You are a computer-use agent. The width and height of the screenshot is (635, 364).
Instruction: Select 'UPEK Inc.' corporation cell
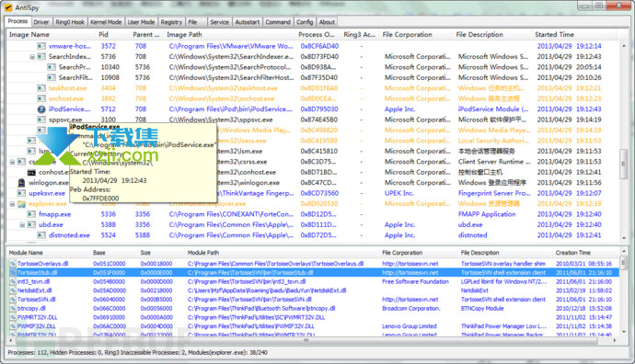[398, 193]
